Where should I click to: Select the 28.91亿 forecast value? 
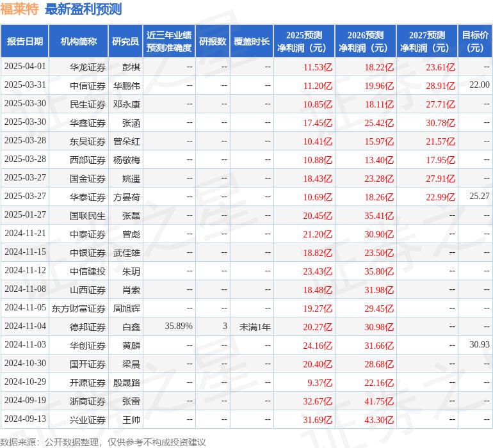pos(440,86)
